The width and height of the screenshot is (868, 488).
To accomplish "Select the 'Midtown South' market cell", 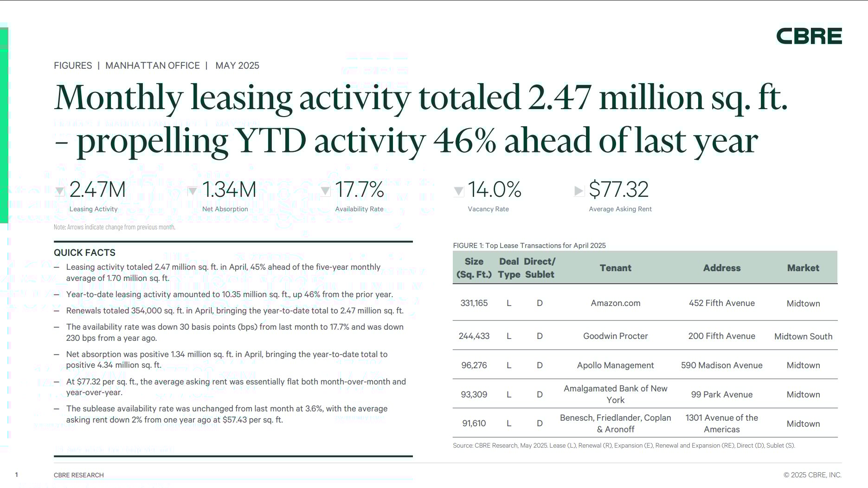I will click(804, 337).
